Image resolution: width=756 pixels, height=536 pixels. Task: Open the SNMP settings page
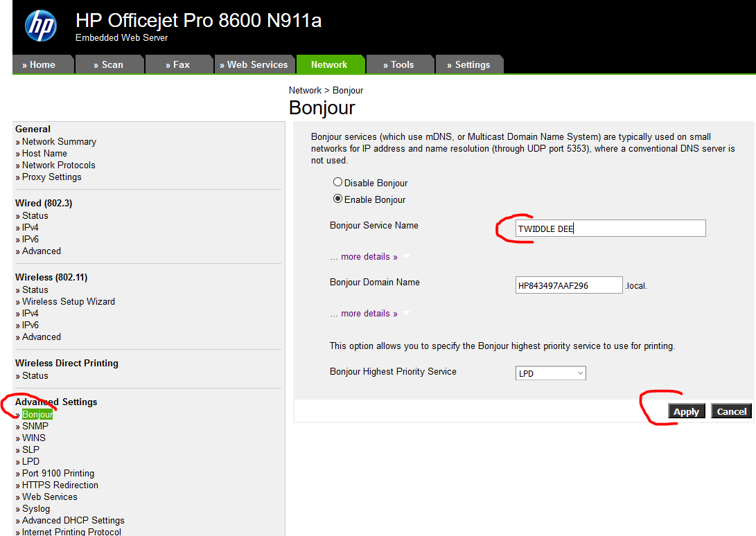35,426
